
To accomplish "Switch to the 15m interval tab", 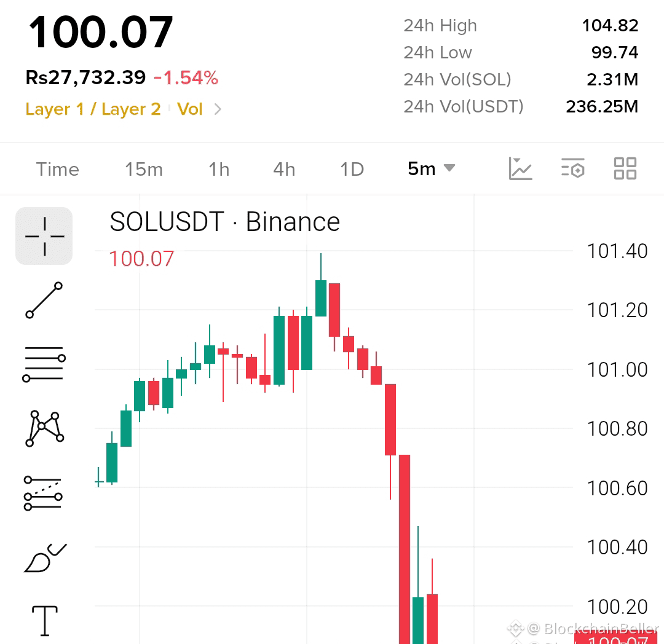I will (143, 169).
